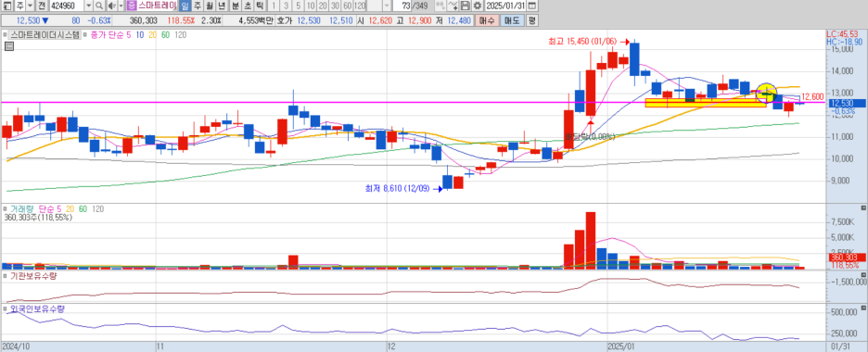The height and width of the screenshot is (352, 868).
Task: Click the 최저 8,610 (12/09) low label
Action: [399, 189]
